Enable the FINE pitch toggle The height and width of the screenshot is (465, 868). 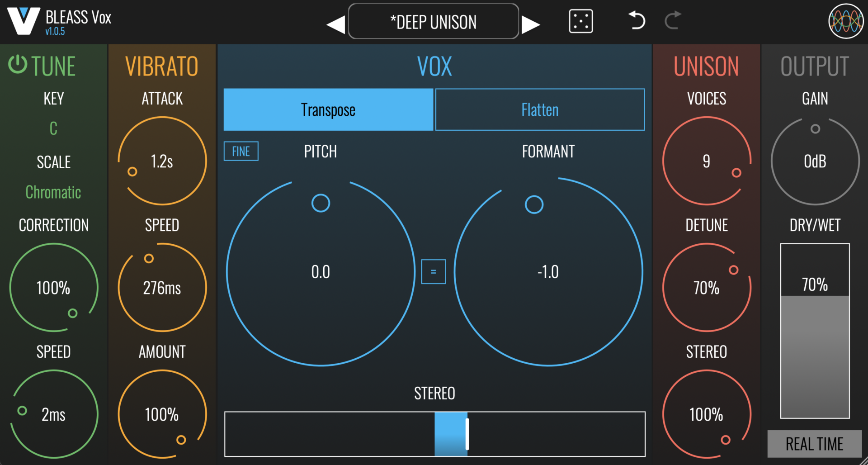(x=241, y=151)
